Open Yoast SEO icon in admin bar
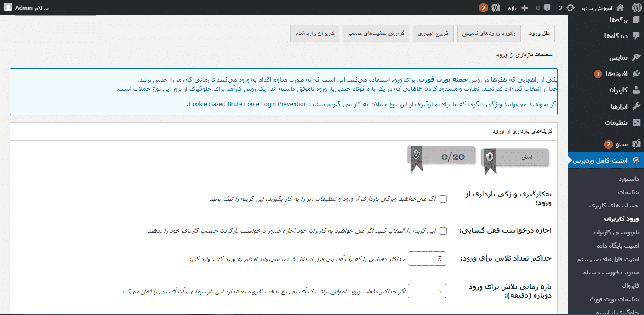Screen dimensions: 644x315 (x=496, y=8)
